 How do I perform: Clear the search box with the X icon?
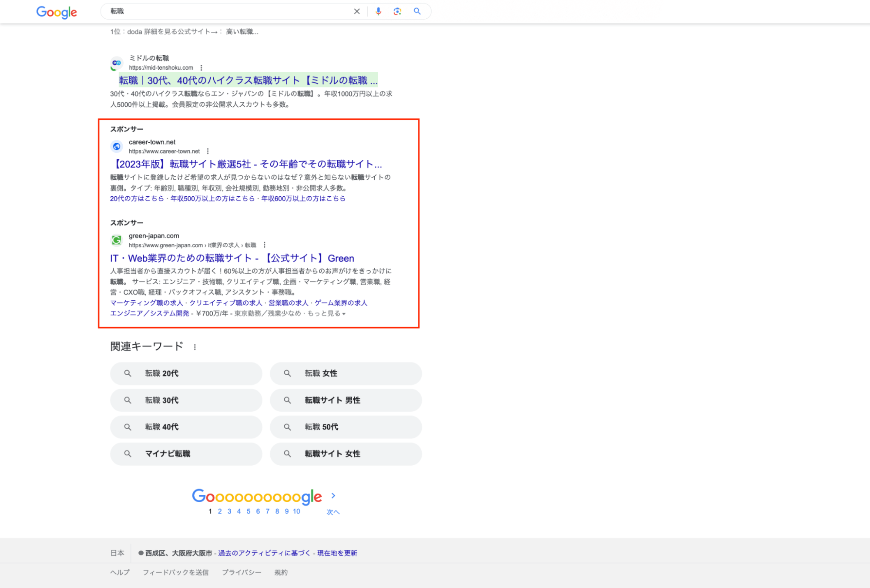[357, 11]
